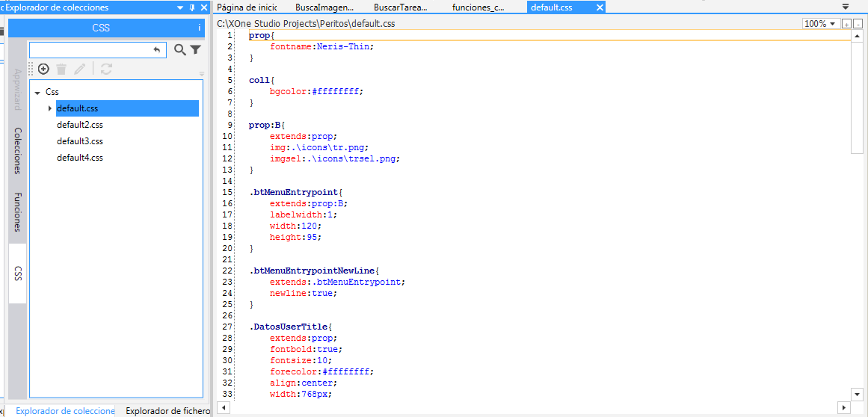868x417 pixels.
Task: Open CSS toolbar overflow options arrow
Action: click(202, 73)
